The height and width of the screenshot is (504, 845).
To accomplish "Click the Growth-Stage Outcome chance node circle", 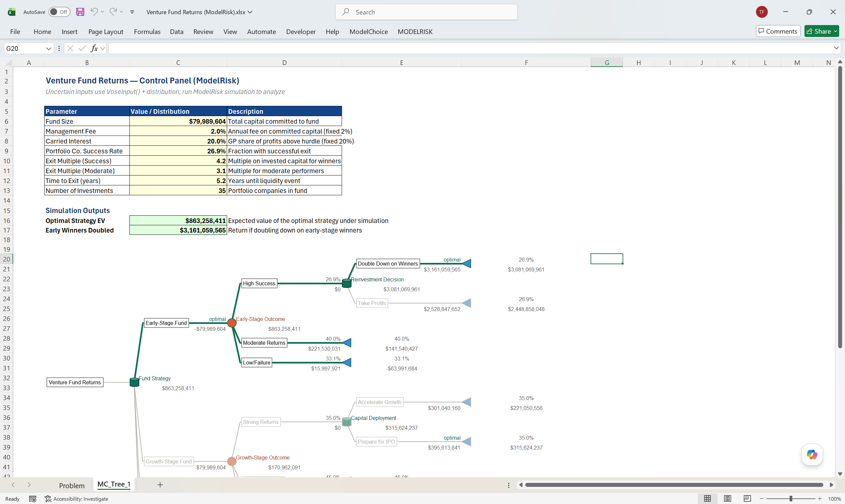I will point(232,461).
